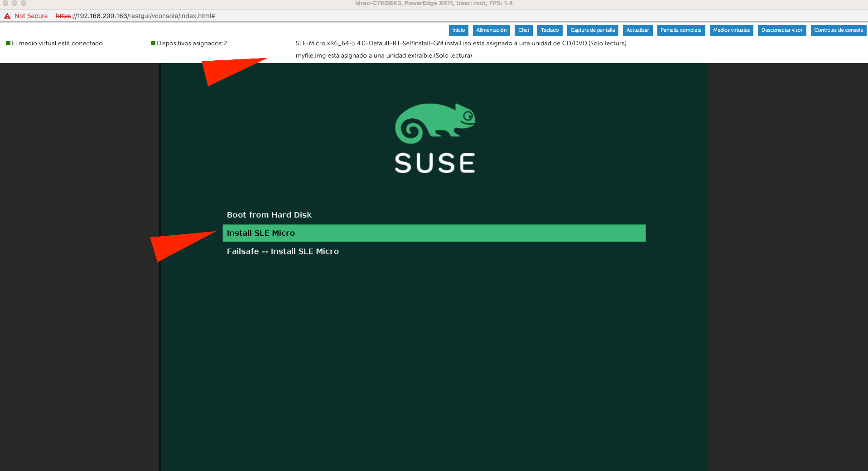Switch to Pantalla completa mode
This screenshot has height=471, width=868.
[681, 30]
